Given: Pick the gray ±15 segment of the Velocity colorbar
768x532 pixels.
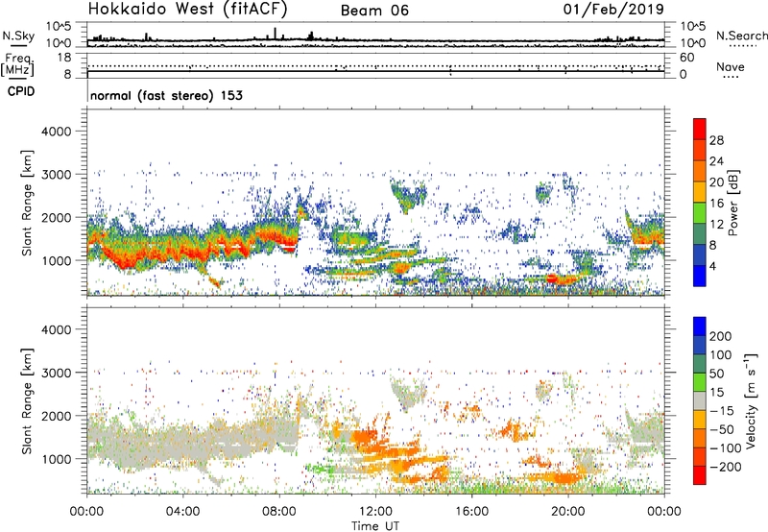Looking at the screenshot, I should coord(700,400).
